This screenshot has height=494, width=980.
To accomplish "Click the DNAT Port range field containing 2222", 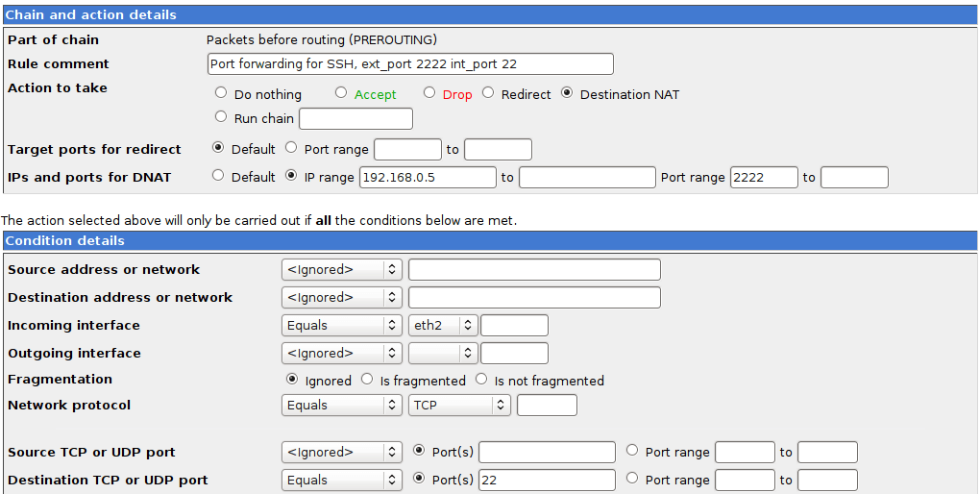I will point(764,178).
